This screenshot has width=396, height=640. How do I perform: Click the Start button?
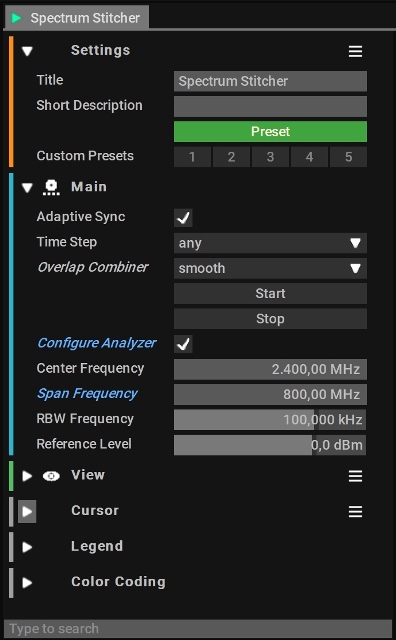pyautogui.click(x=270, y=293)
